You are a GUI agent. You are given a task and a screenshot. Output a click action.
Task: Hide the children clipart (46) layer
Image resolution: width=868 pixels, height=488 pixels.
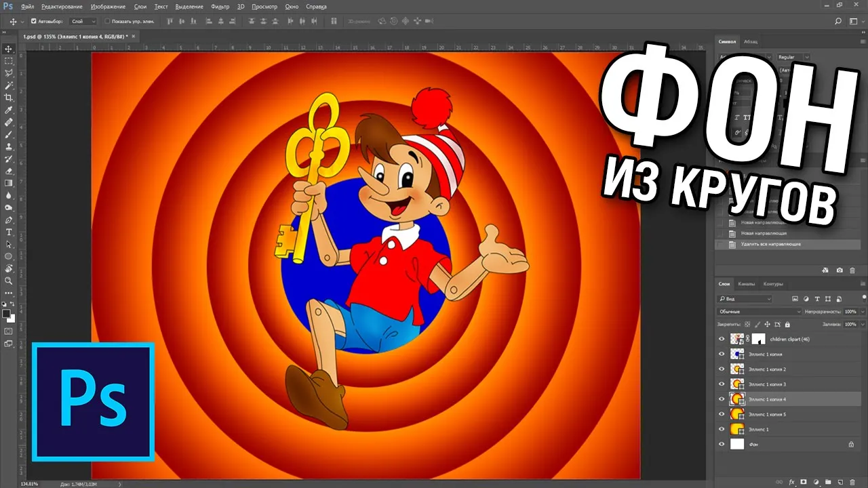pos(722,339)
